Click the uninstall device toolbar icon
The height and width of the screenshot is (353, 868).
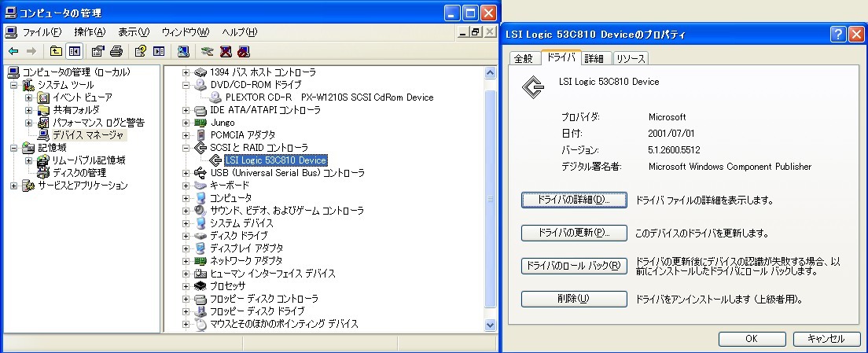tap(226, 51)
